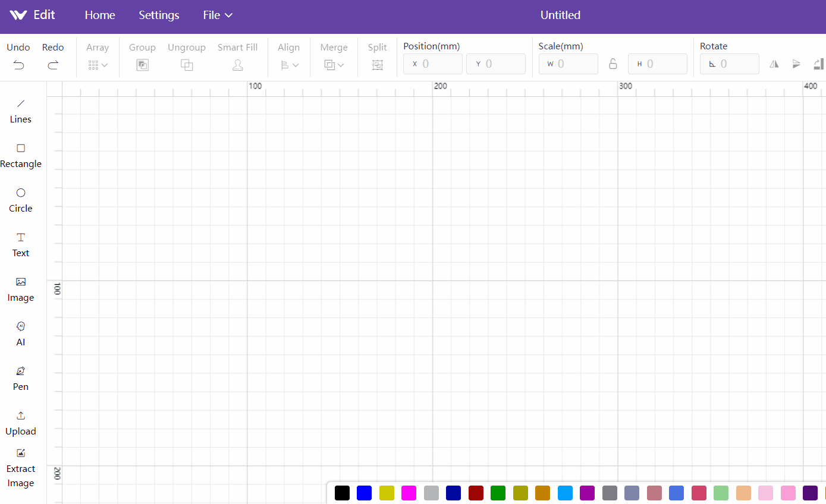Open the Settings menu

(x=159, y=15)
